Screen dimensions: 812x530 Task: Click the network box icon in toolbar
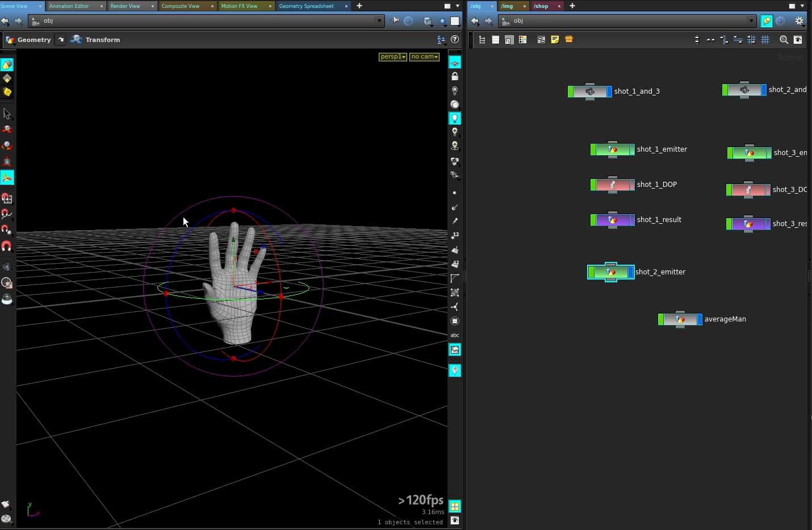(568, 40)
